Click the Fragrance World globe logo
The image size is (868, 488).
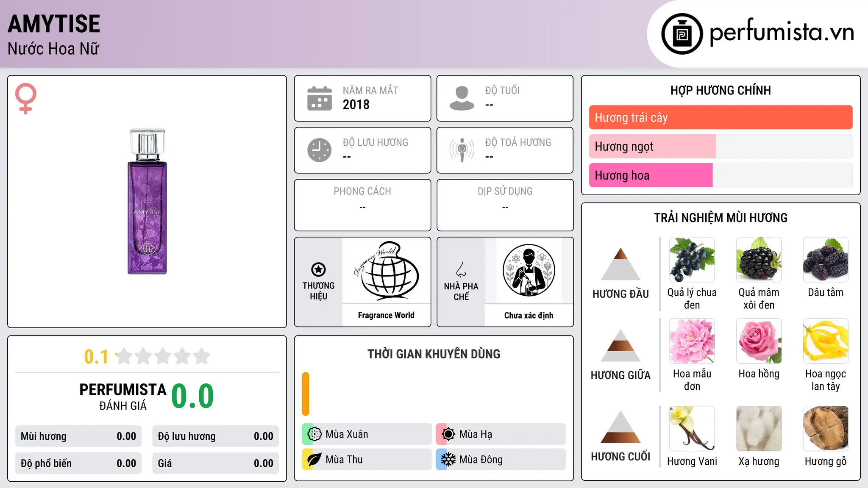tap(386, 270)
